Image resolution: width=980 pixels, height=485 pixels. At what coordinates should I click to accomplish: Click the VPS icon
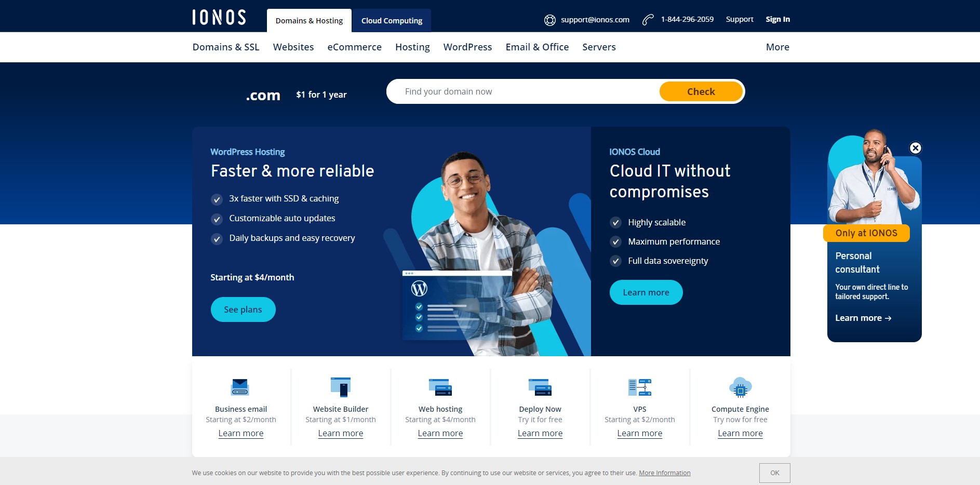click(x=640, y=387)
